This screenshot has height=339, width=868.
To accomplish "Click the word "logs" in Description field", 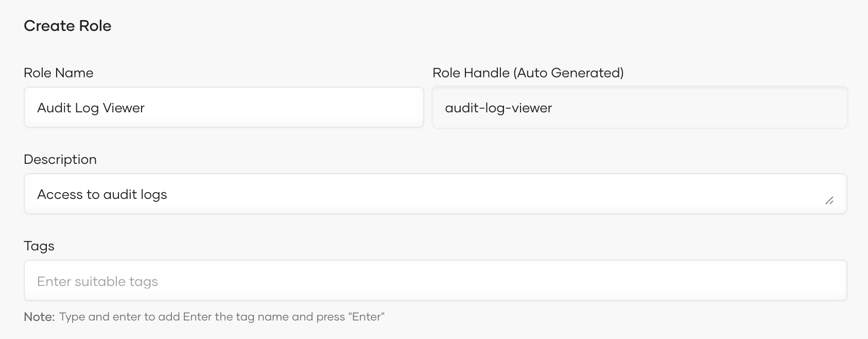I will 153,195.
